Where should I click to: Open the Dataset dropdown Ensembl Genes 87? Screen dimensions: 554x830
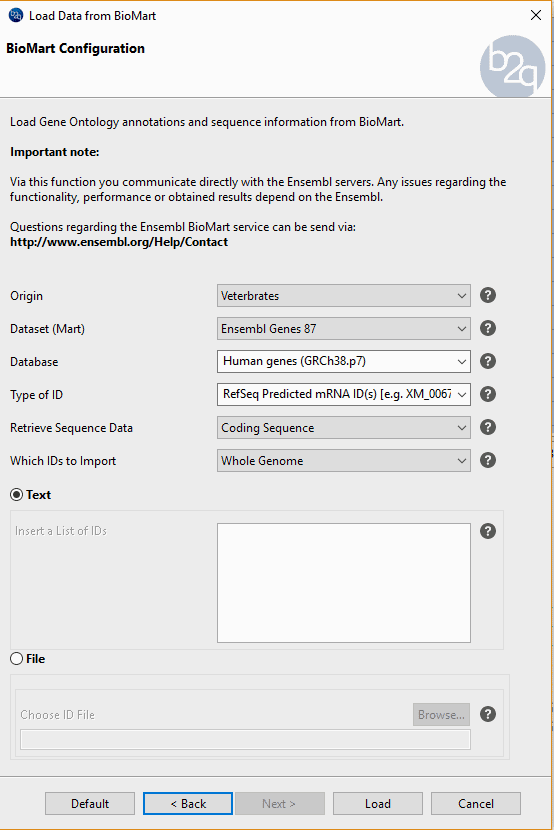(x=343, y=329)
